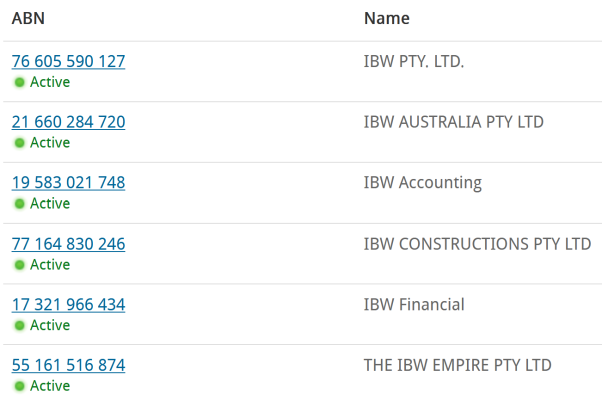Click the IBW AUSTRALIA PTY LTD name
Image resolution: width=602 pixels, height=400 pixels.
click(x=453, y=122)
